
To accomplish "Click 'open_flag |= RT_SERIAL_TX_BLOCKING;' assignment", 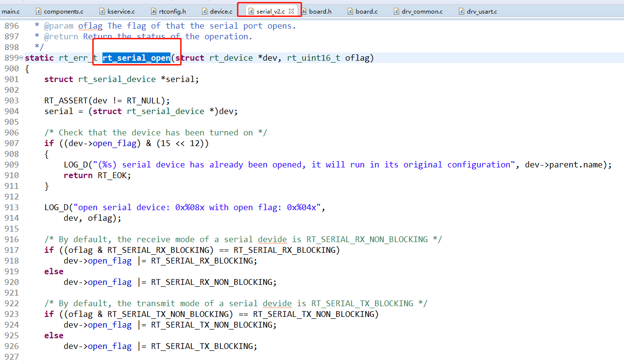I will (172, 346).
